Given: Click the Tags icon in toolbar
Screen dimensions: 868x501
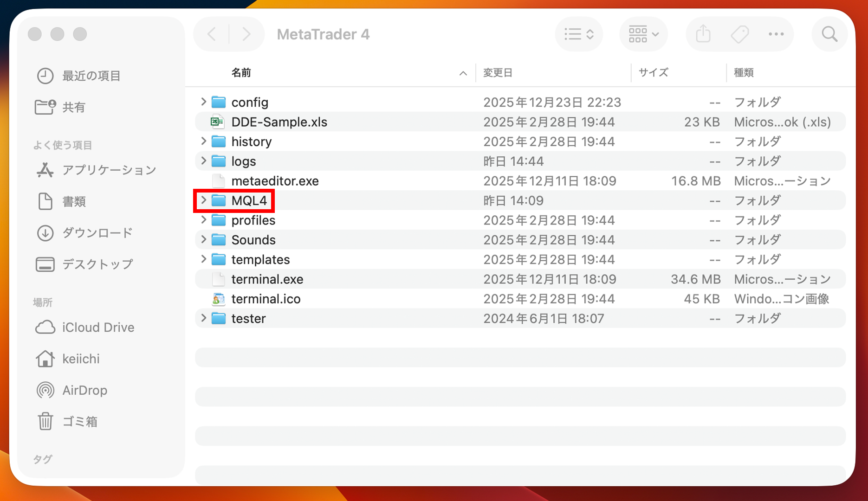Looking at the screenshot, I should [x=739, y=34].
